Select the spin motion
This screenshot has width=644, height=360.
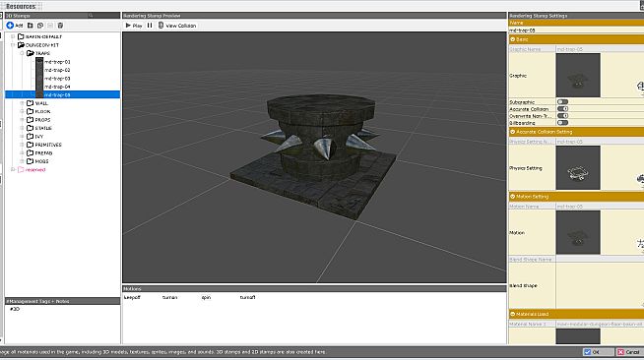(x=206, y=297)
